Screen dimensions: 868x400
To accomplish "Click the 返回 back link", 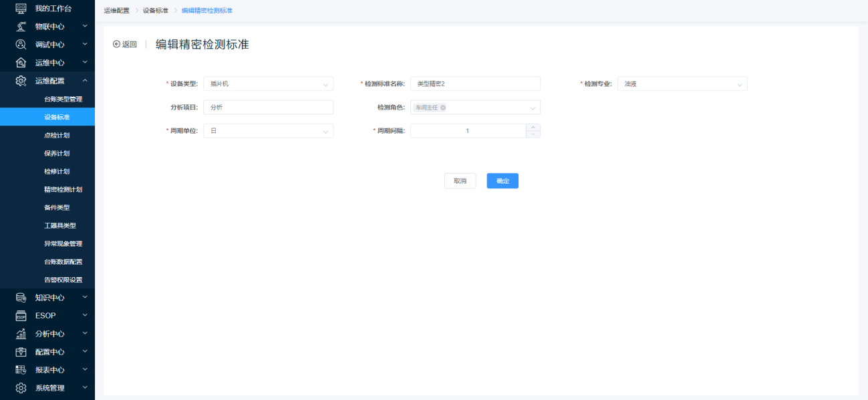I will coord(125,45).
